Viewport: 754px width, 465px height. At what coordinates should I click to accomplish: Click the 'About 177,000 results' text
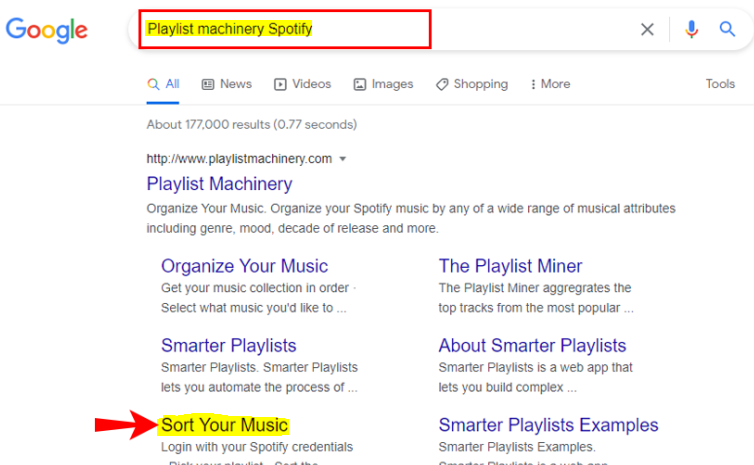click(x=251, y=125)
